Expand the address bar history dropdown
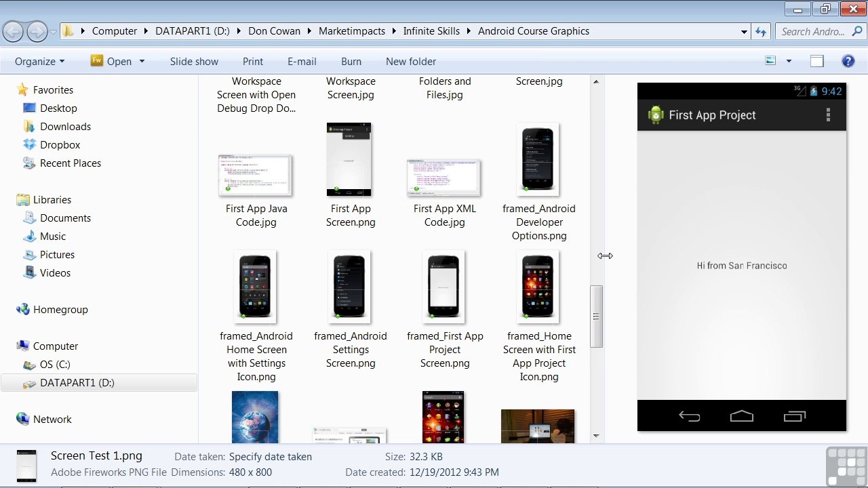Screen dimensions: 868x488 point(744,31)
